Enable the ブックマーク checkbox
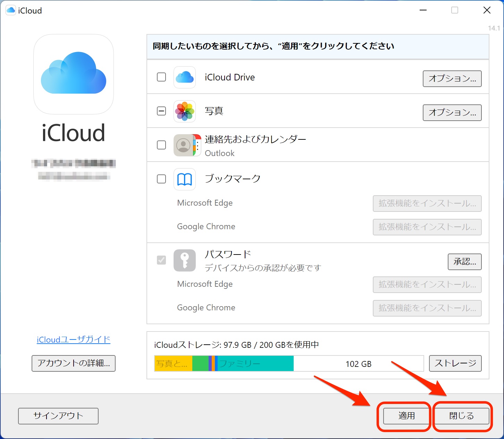This screenshot has height=439, width=504. tap(161, 179)
